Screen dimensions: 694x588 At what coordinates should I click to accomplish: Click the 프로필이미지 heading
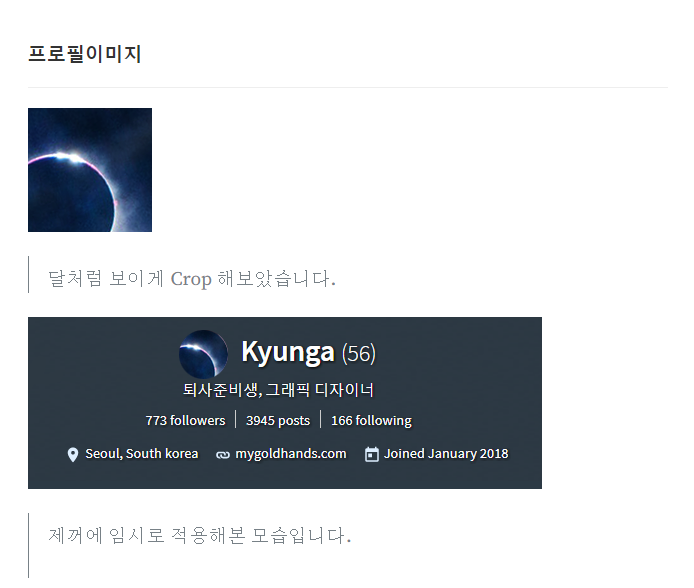[85, 54]
